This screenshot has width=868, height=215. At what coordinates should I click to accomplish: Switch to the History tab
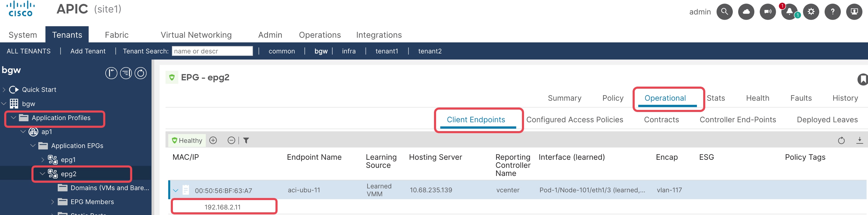point(845,98)
